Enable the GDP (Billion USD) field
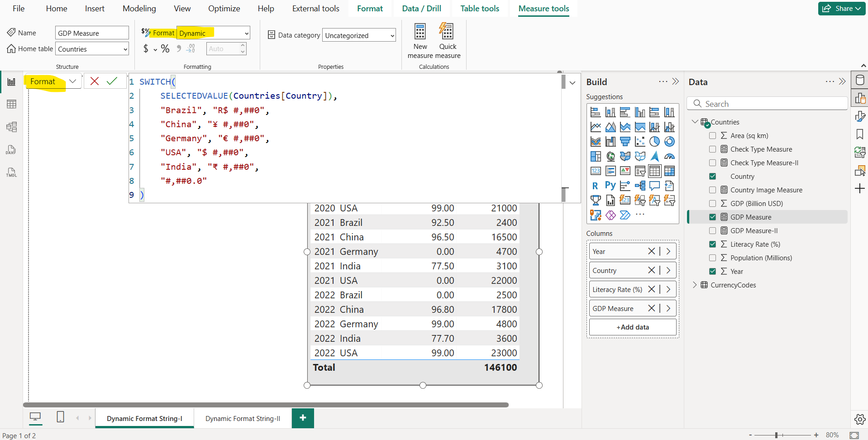868x440 pixels. [x=713, y=203]
